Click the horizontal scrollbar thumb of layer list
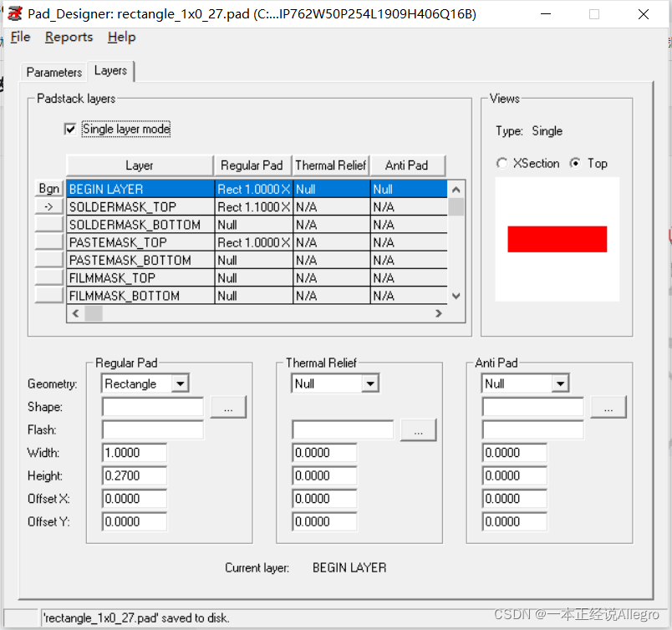Screen dimensions: 672x630 click(x=94, y=313)
